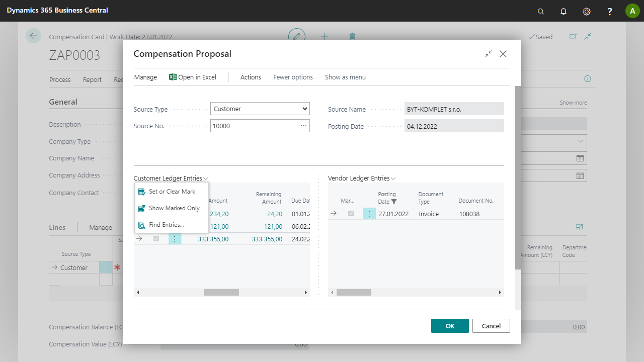Open the settings gear menu
This screenshot has height=362, width=644.
point(587,11)
